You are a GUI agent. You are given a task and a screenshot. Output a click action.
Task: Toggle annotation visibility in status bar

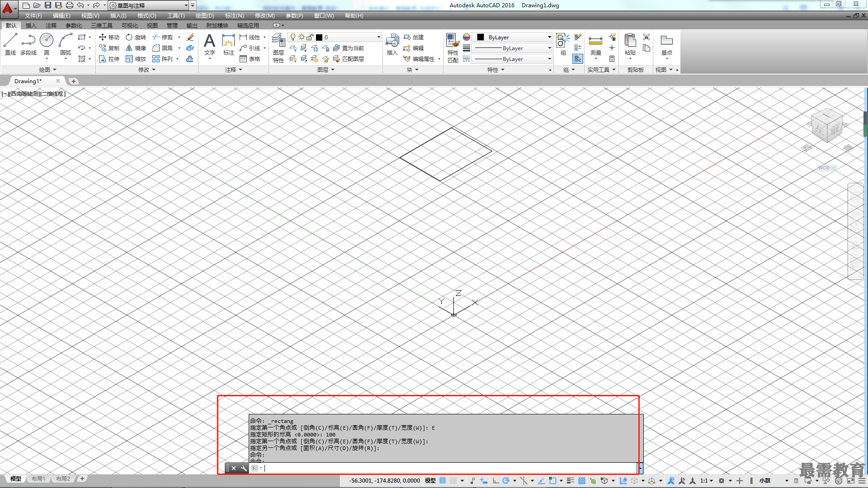[x=671, y=480]
